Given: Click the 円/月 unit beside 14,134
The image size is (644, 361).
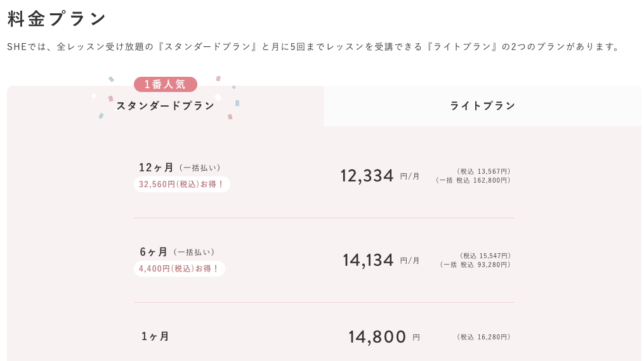Looking at the screenshot, I should click(410, 261).
